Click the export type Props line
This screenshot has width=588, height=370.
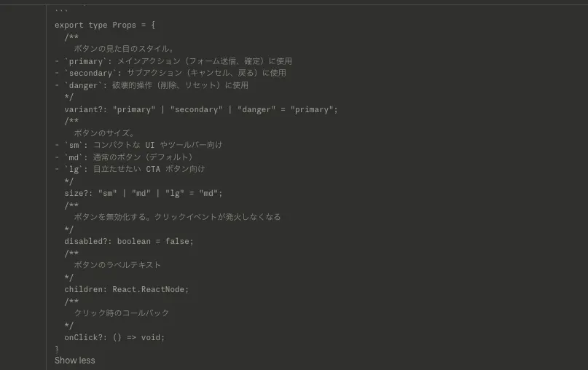pyautogui.click(x=105, y=25)
